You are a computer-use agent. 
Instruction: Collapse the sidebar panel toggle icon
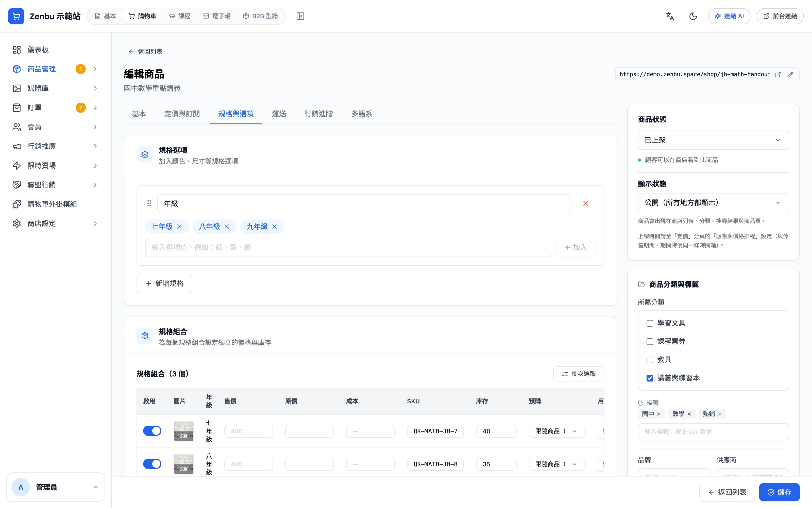(x=300, y=16)
